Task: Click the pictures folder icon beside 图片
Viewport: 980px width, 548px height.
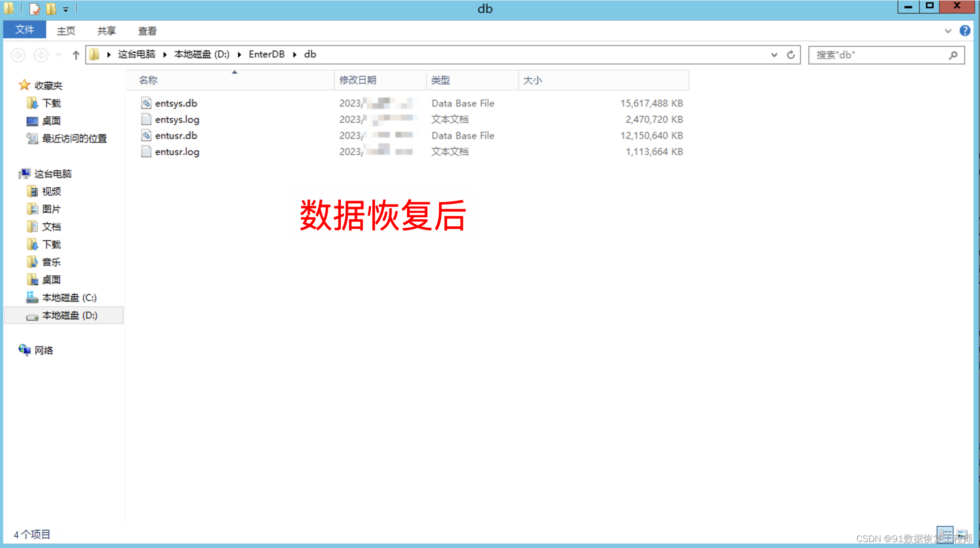Action: 32,209
